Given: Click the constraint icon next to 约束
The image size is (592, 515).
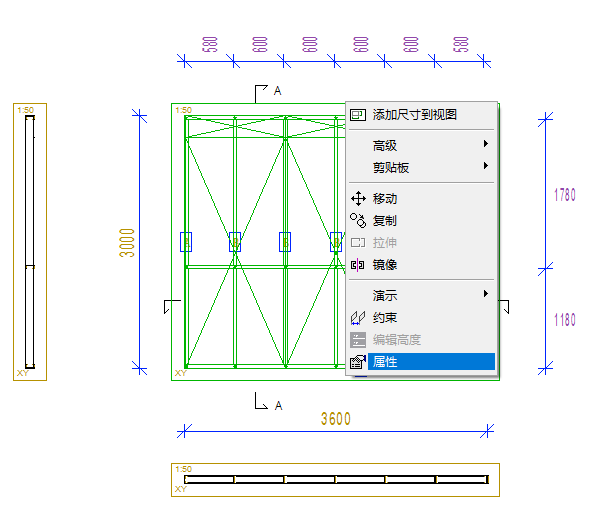Looking at the screenshot, I should point(358,318).
